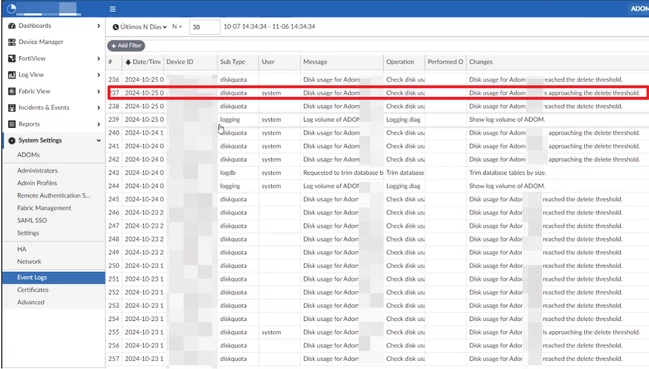Click the N days input field
Image resolution: width=649 pixels, height=369 pixels.
204,27
